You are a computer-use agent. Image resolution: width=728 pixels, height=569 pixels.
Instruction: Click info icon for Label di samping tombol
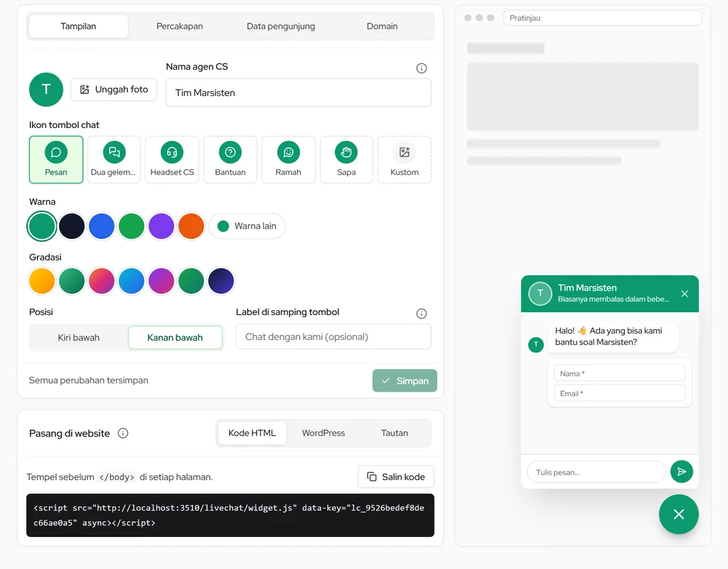coord(421,314)
